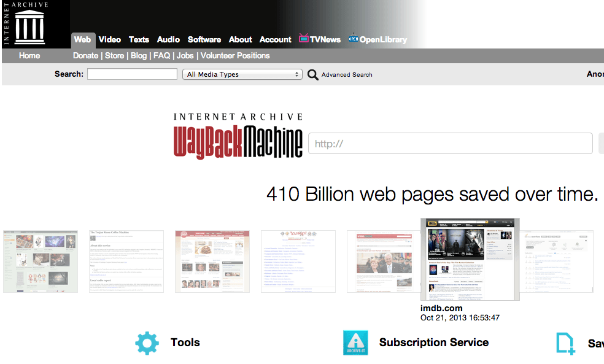Focus the Search text field
The image size is (604, 364).
132,74
